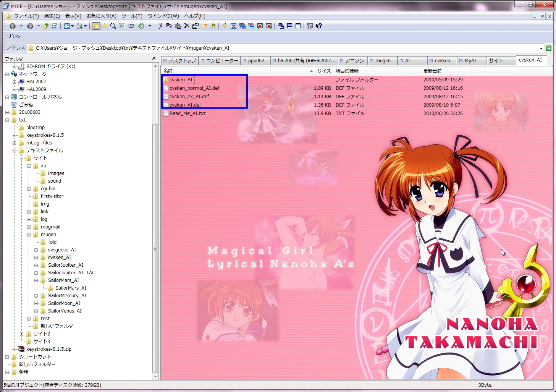Click the Back navigation arrow
556x392 pixels.
[x=13, y=26]
